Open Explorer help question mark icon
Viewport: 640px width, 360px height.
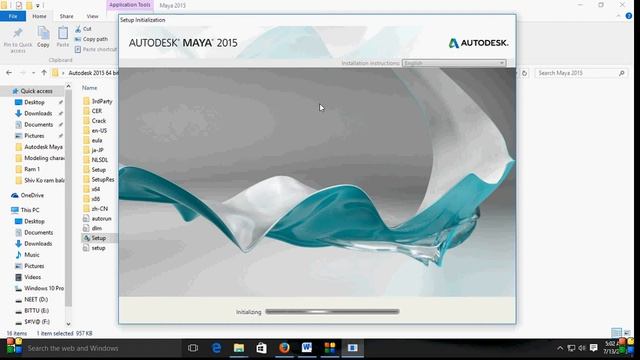pos(629,16)
